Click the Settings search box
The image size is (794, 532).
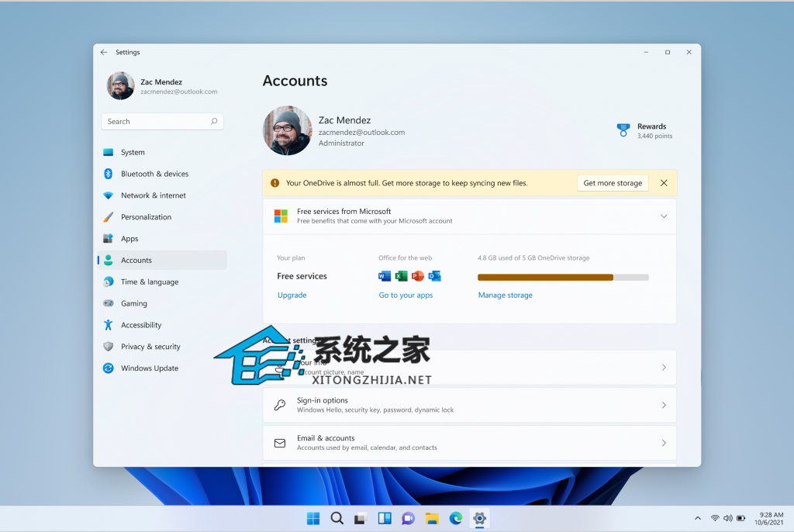162,122
